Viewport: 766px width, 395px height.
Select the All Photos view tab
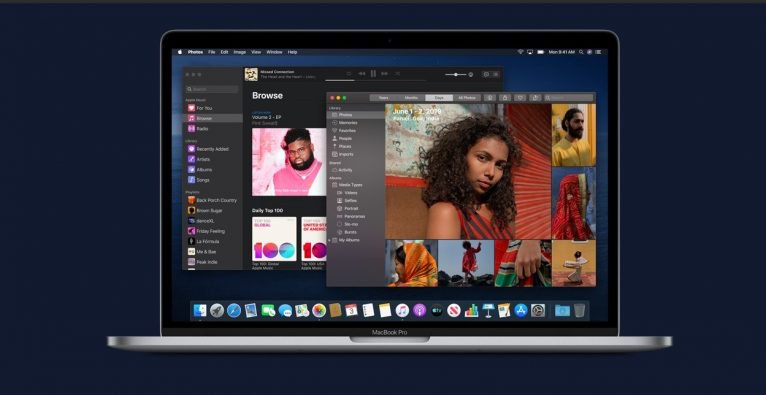pos(467,98)
